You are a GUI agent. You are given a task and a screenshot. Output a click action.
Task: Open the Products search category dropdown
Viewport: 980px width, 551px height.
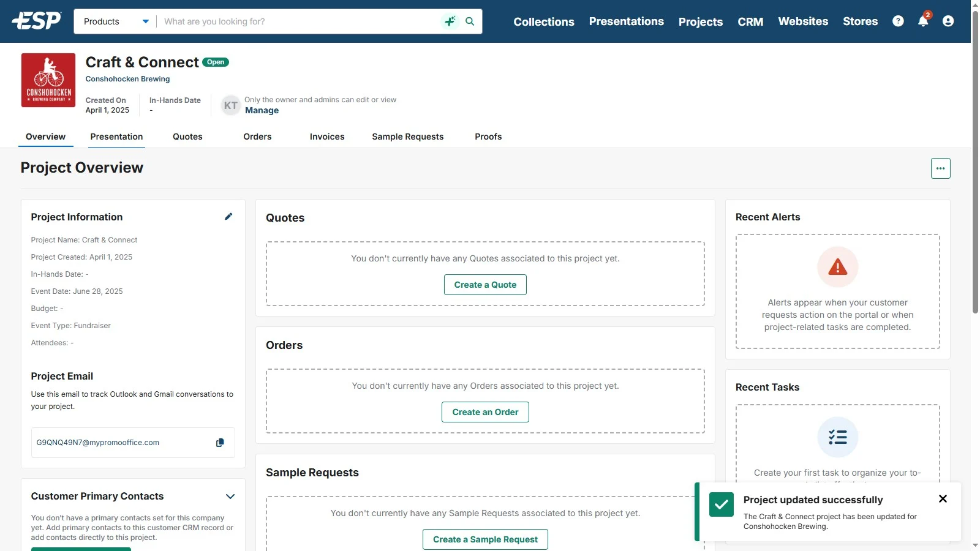[x=116, y=21]
